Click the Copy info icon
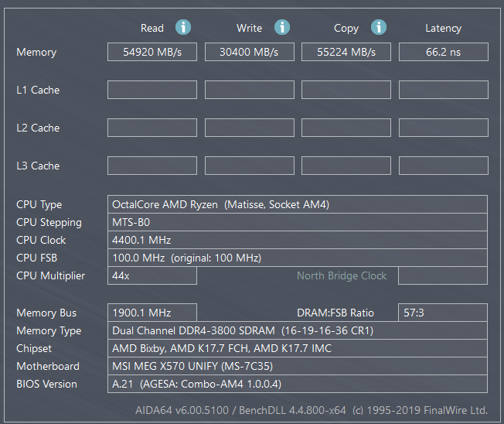This screenshot has height=424, width=504. point(379,27)
